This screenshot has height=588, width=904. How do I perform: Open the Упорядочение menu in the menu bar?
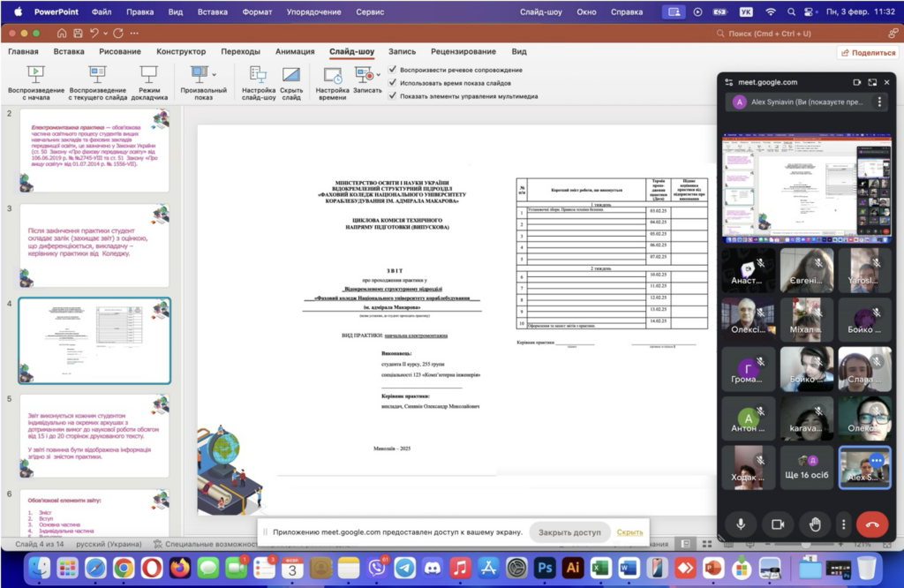(x=313, y=11)
